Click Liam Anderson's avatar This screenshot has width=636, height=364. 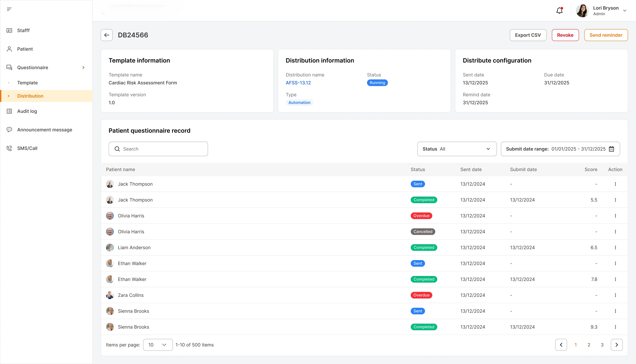(110, 248)
